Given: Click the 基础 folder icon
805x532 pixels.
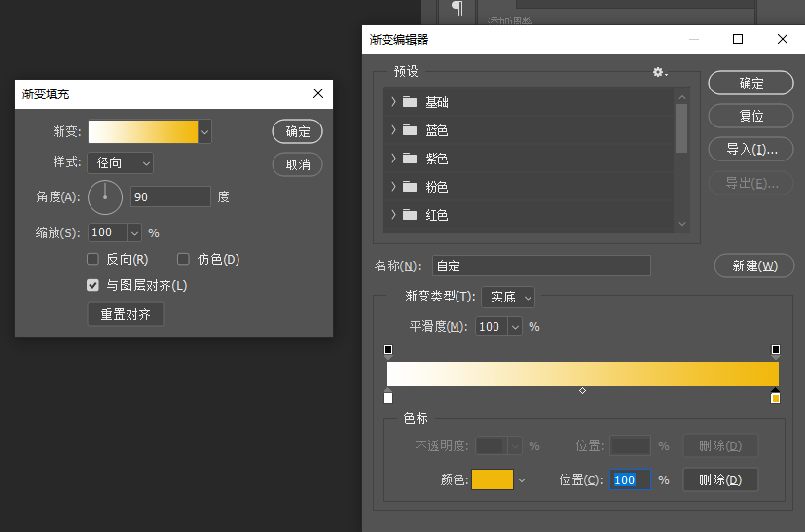Looking at the screenshot, I should [x=409, y=102].
